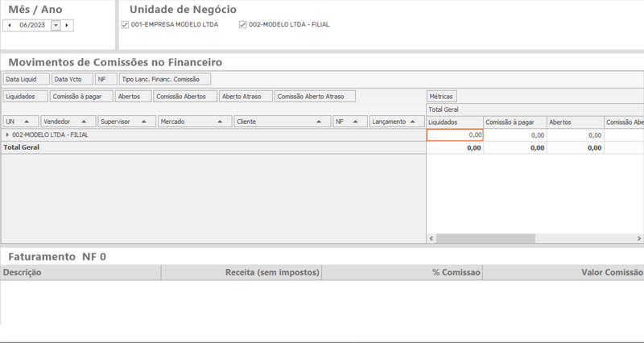Click the Data Vcto filter field
The image size is (644, 343).
(72, 79)
